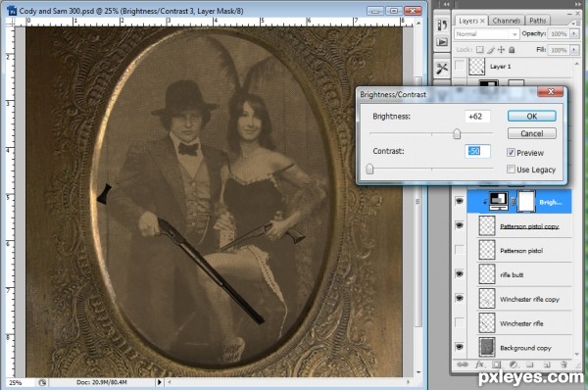The height and width of the screenshot is (390, 588).
Task: Uncheck the Preview checkbox
Action: coord(511,152)
